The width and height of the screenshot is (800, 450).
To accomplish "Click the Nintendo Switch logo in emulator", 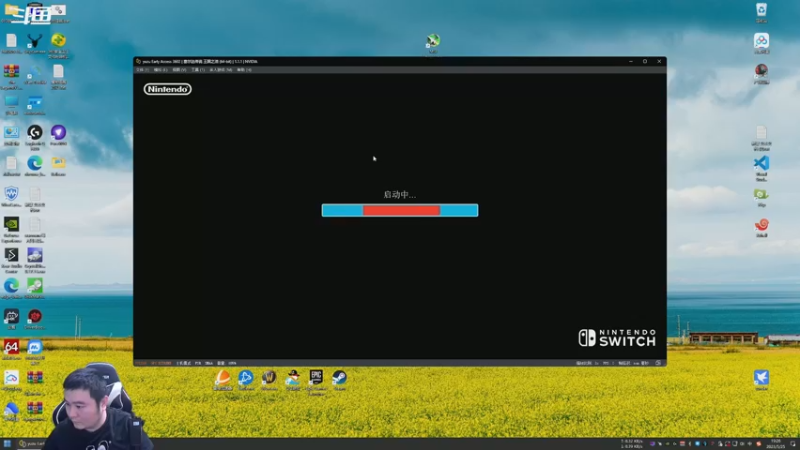I will (617, 338).
